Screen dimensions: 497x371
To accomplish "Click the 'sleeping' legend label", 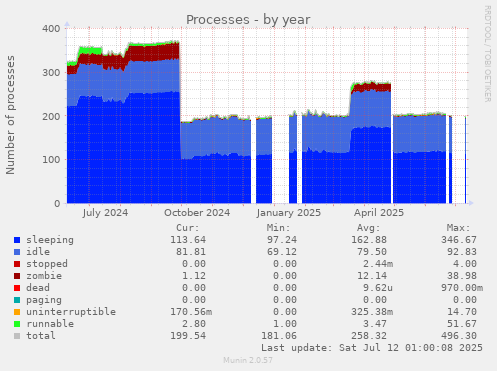I will pos(50,240).
